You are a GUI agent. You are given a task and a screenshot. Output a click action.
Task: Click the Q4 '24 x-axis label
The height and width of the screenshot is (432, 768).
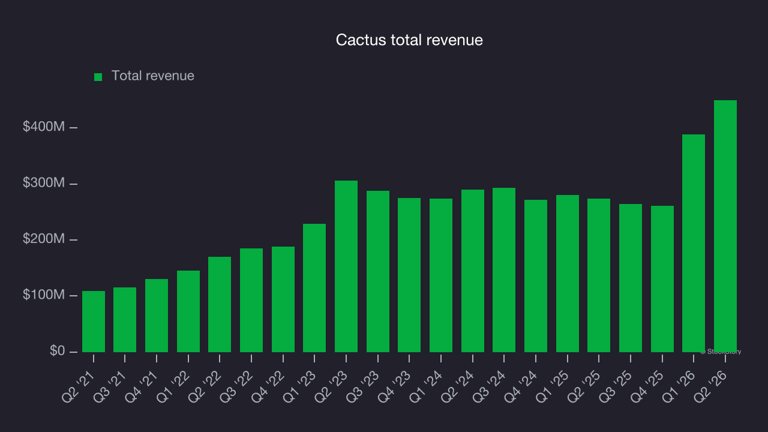click(521, 387)
